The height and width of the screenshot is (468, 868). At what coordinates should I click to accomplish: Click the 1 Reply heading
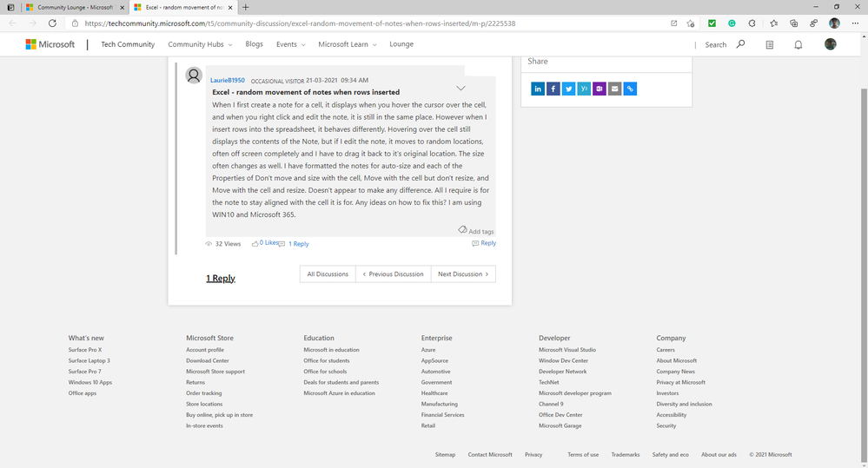tap(221, 278)
